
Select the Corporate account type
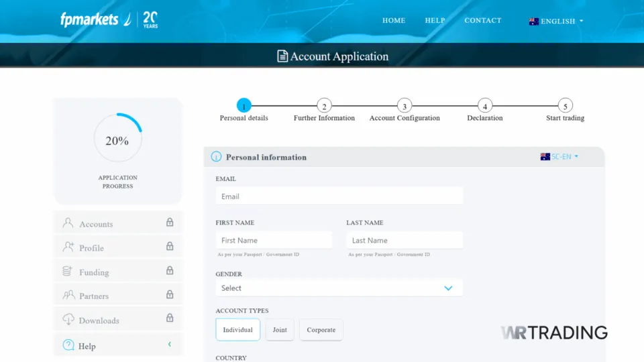(321, 330)
